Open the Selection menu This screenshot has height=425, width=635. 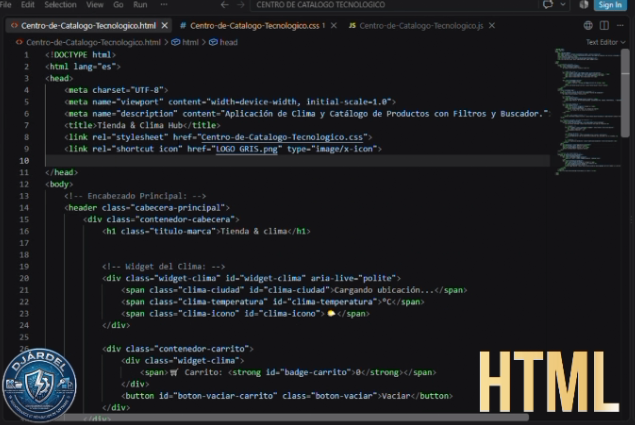coord(60,4)
